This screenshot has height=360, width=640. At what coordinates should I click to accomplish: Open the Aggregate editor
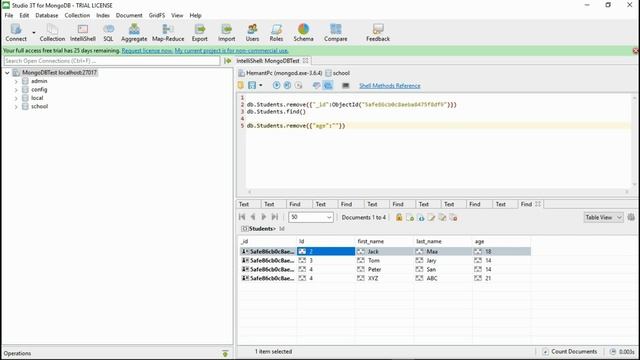[x=134, y=32]
